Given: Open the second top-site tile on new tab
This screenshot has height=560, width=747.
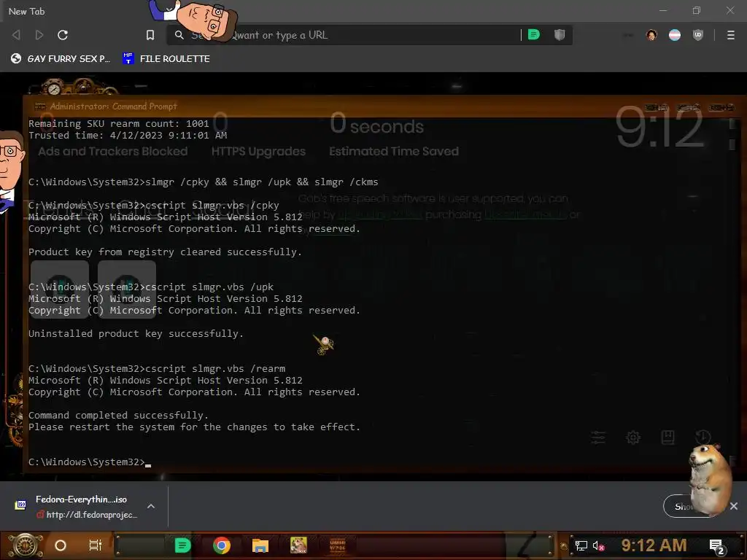Looking at the screenshot, I should tap(127, 289).
